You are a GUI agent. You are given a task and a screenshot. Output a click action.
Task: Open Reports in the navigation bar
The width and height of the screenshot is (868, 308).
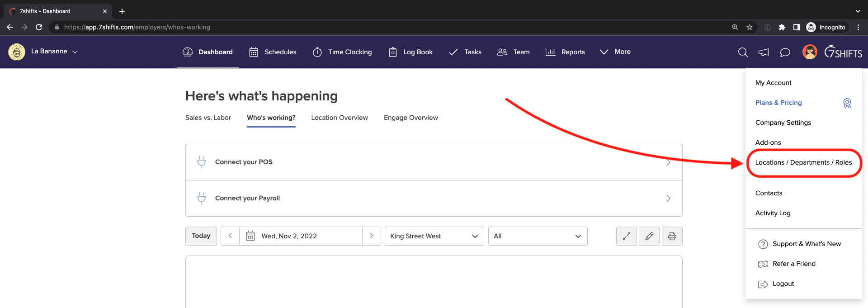565,52
